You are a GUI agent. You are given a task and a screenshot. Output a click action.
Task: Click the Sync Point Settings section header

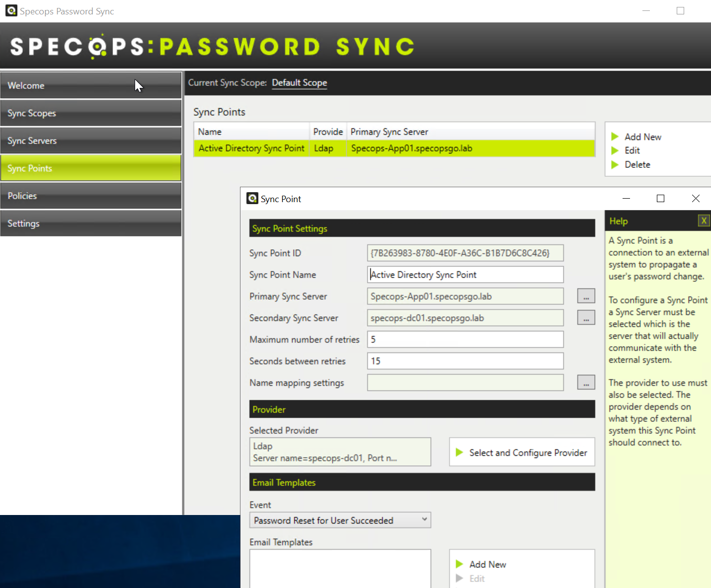pyautogui.click(x=422, y=228)
